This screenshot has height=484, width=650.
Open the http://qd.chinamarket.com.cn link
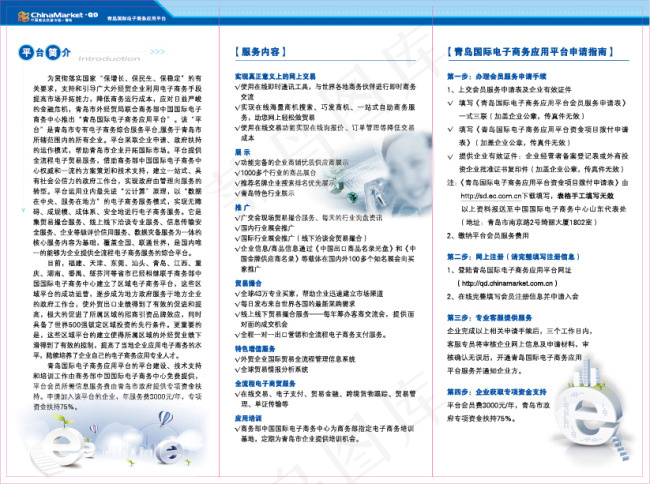pos(507,283)
